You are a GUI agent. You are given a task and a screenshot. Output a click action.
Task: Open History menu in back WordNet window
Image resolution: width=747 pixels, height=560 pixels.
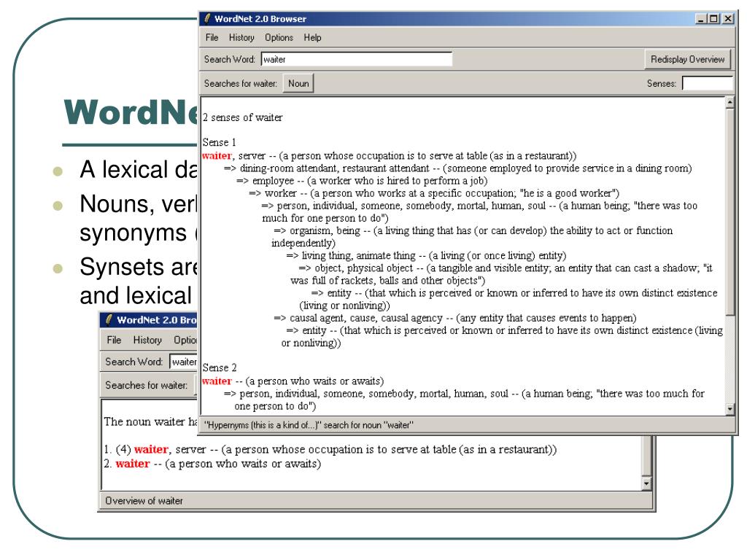tap(147, 340)
